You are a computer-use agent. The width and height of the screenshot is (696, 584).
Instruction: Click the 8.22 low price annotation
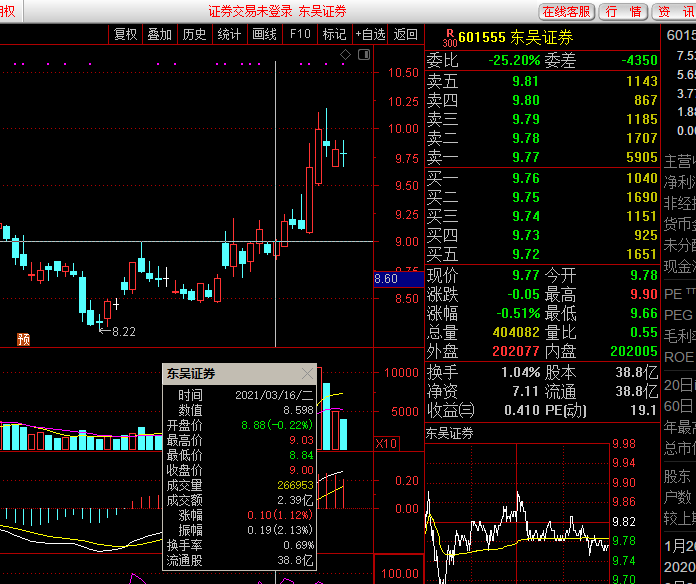tap(123, 332)
